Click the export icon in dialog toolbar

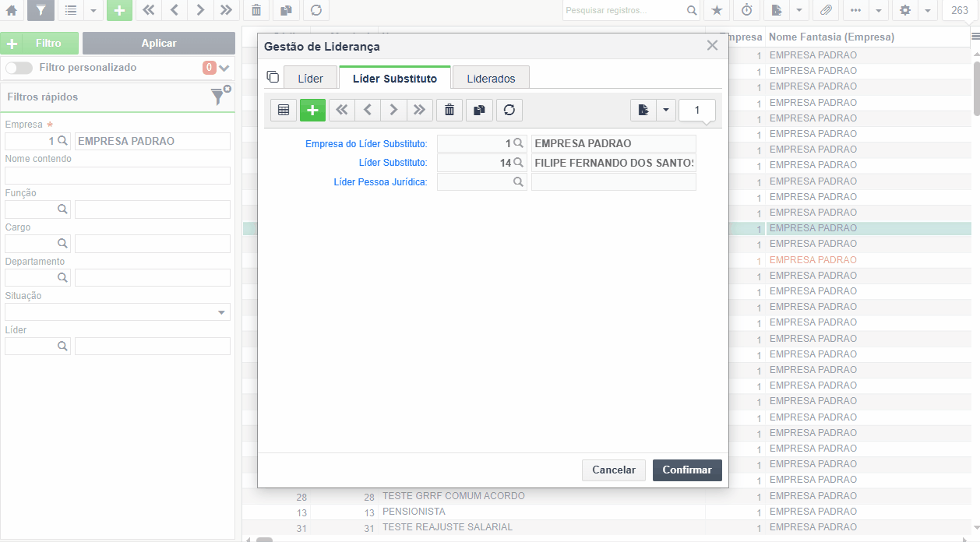[x=643, y=110]
